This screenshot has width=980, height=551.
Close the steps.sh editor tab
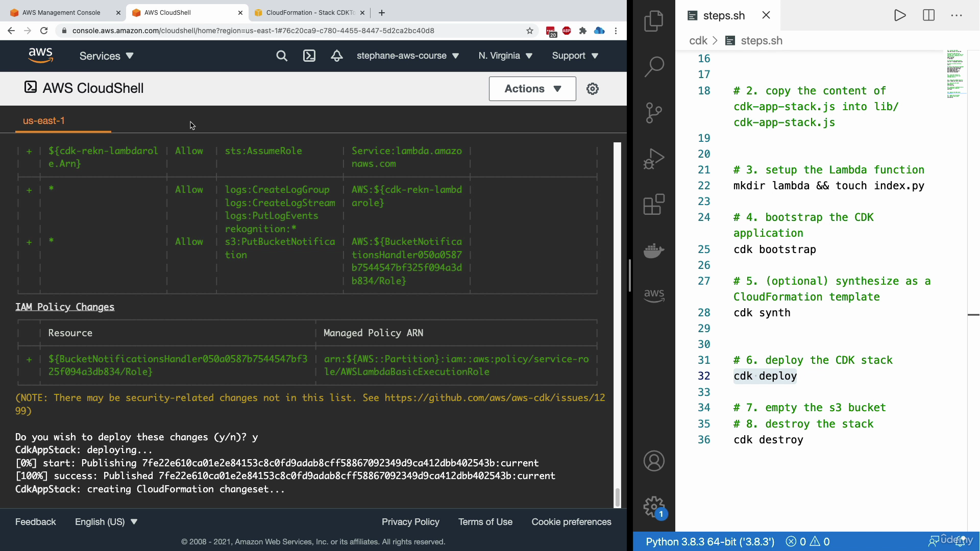click(x=766, y=15)
